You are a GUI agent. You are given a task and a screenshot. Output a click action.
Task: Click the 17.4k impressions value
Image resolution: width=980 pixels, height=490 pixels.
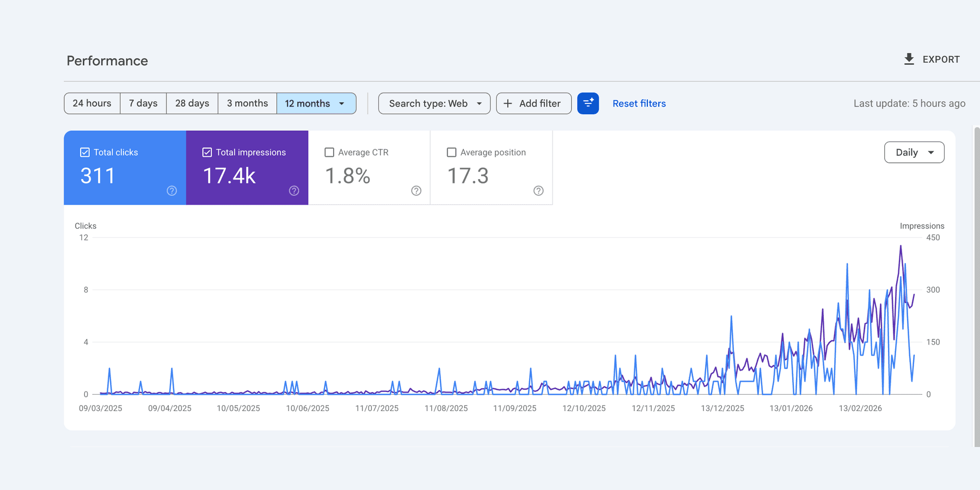tap(229, 176)
